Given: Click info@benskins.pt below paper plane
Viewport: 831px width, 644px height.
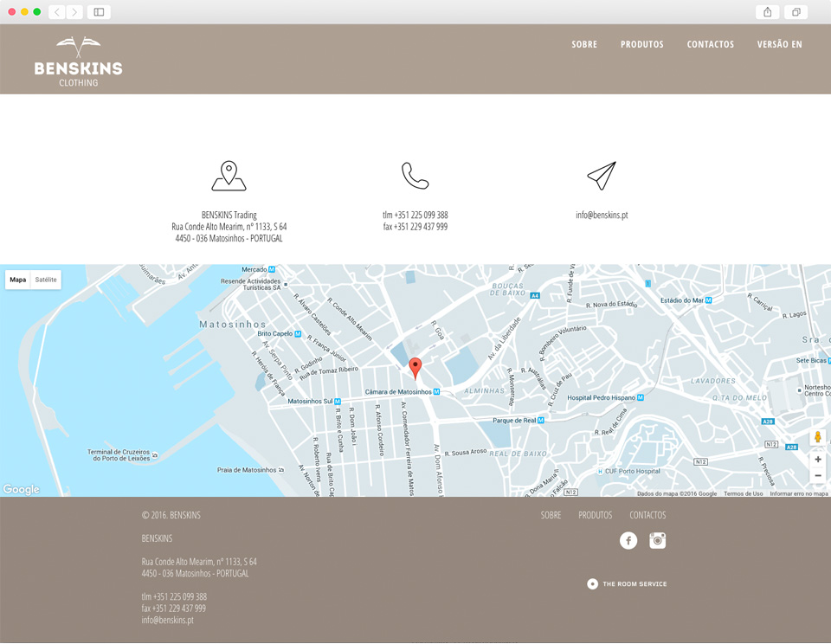Looking at the screenshot, I should [602, 215].
